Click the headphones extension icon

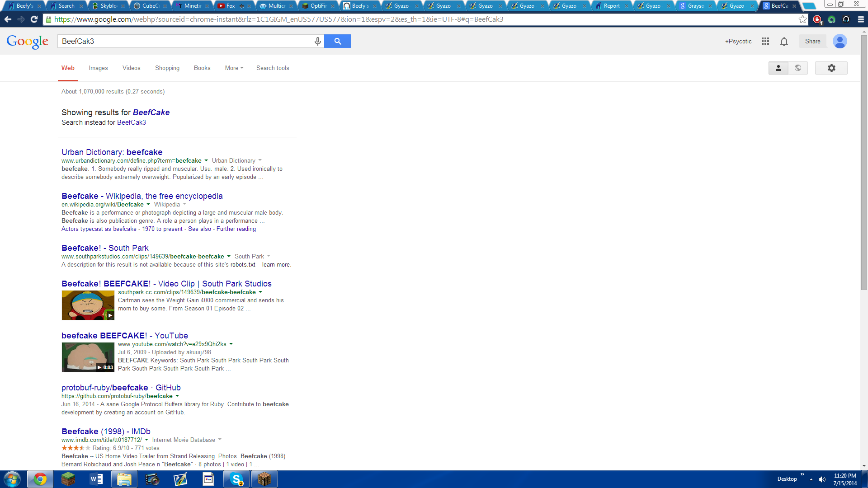pos(846,19)
